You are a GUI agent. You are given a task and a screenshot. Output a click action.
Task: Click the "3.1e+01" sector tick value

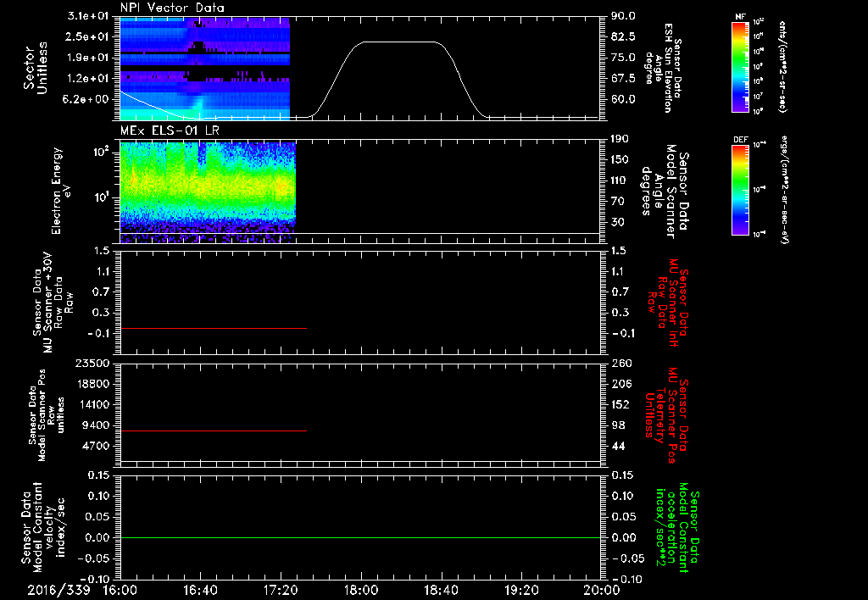click(88, 16)
